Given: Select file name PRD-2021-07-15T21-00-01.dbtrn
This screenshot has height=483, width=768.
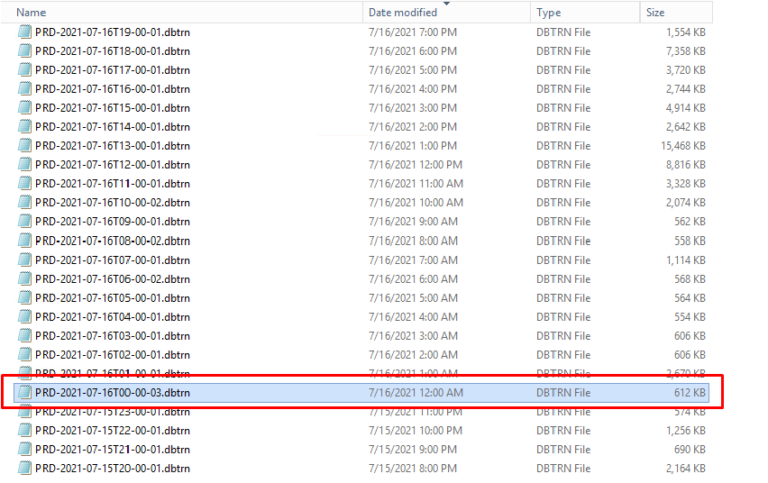Looking at the screenshot, I should [112, 449].
